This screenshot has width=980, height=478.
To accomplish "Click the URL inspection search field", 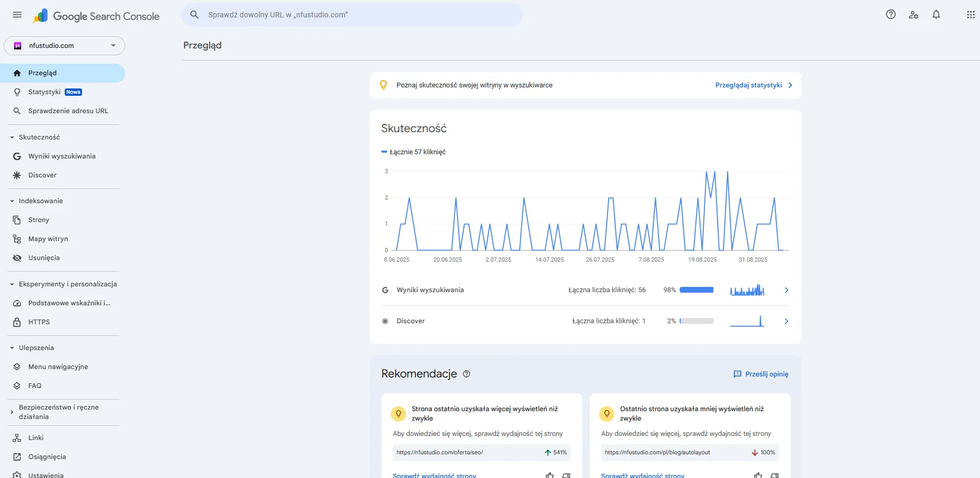I will tap(316, 14).
